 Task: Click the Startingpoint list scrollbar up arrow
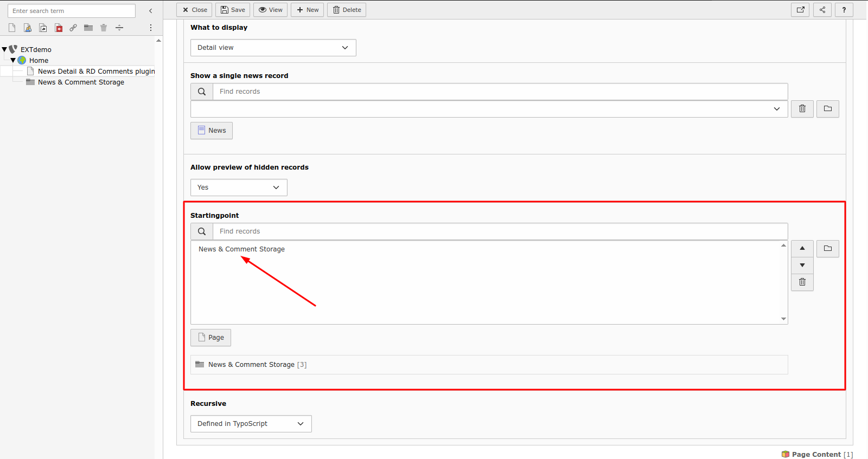pos(783,245)
